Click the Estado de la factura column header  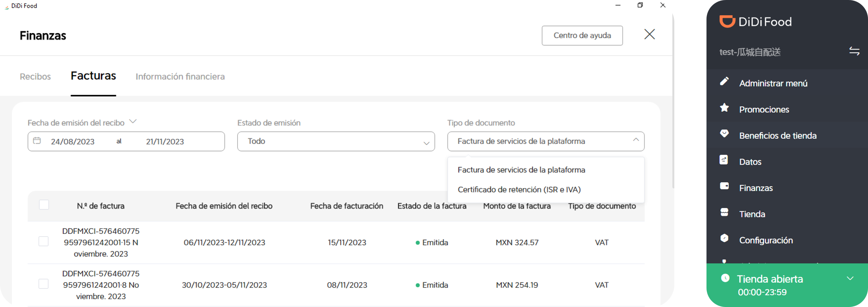coord(432,206)
